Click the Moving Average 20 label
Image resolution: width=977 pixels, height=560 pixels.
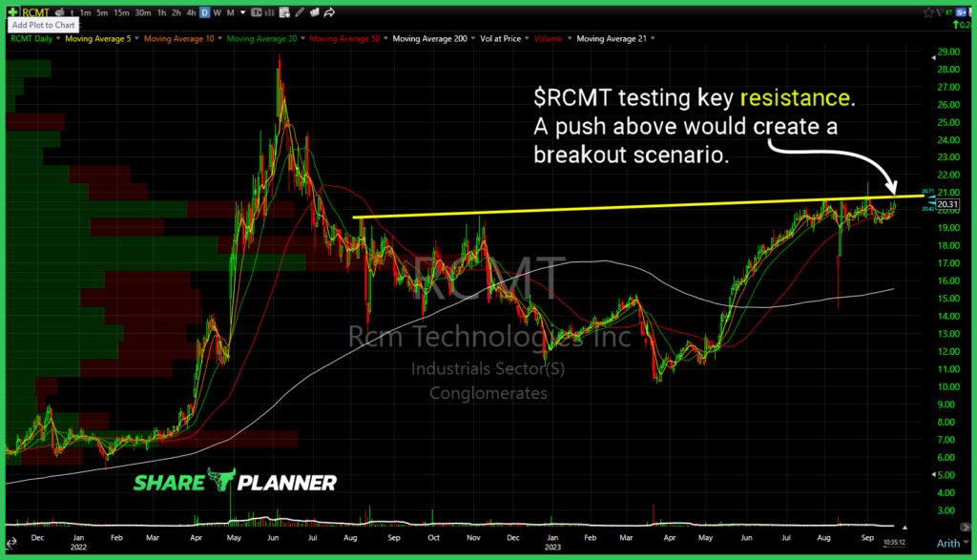[x=261, y=38]
